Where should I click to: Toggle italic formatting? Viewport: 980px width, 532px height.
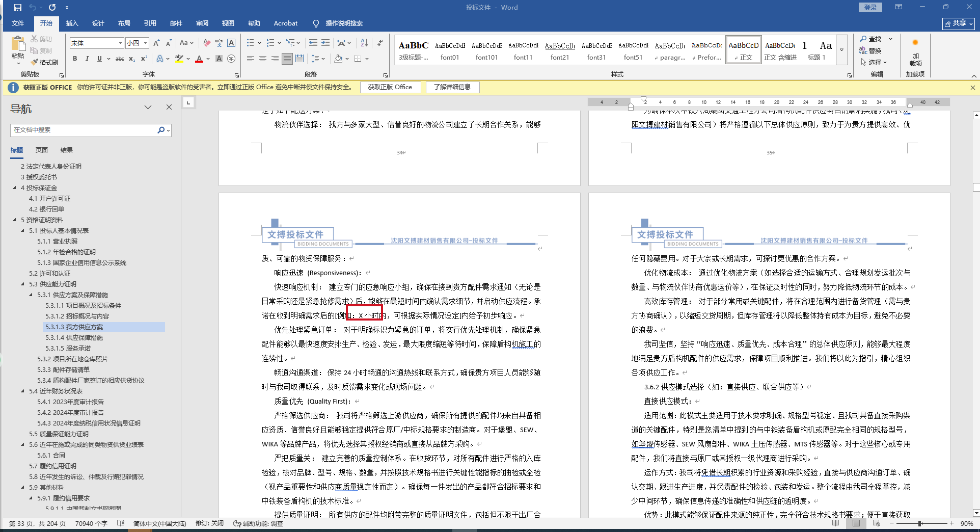(x=87, y=59)
